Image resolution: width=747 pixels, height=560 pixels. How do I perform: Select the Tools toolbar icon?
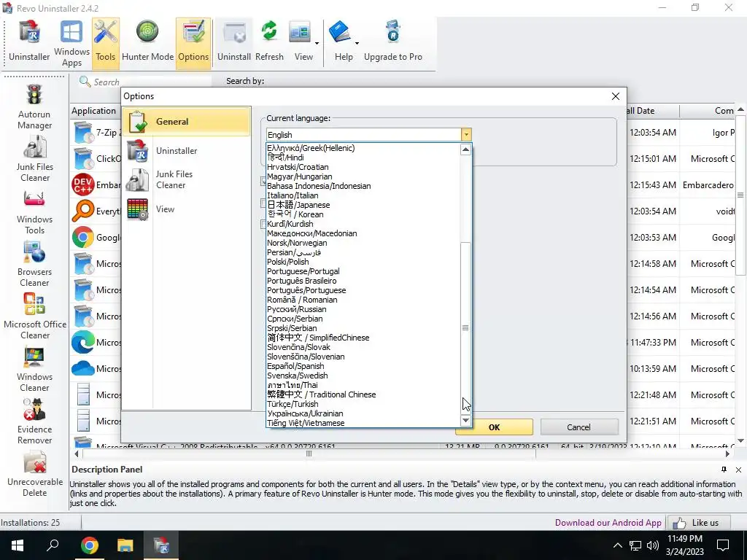click(105, 42)
